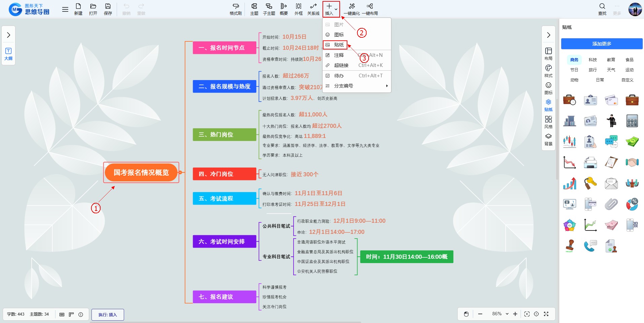Viewport: 644px width, 323px height.
Task: Click the 概要 summary icon in toolbar
Action: 283,9
